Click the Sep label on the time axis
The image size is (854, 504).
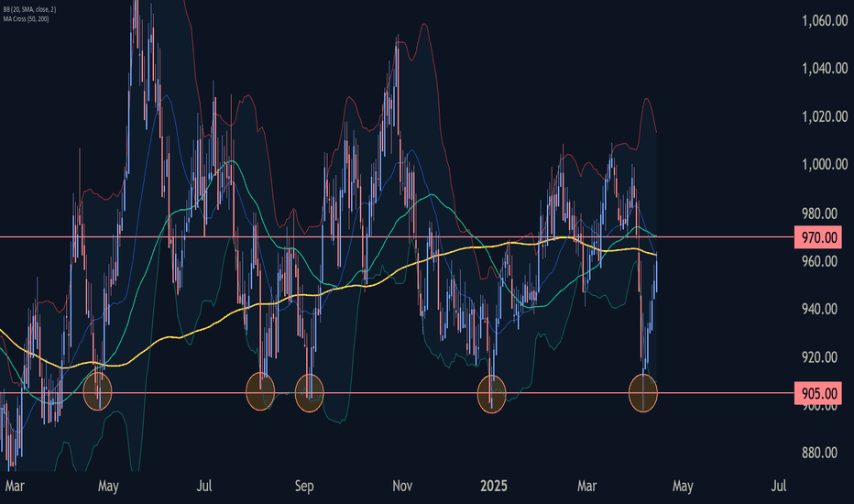click(304, 486)
